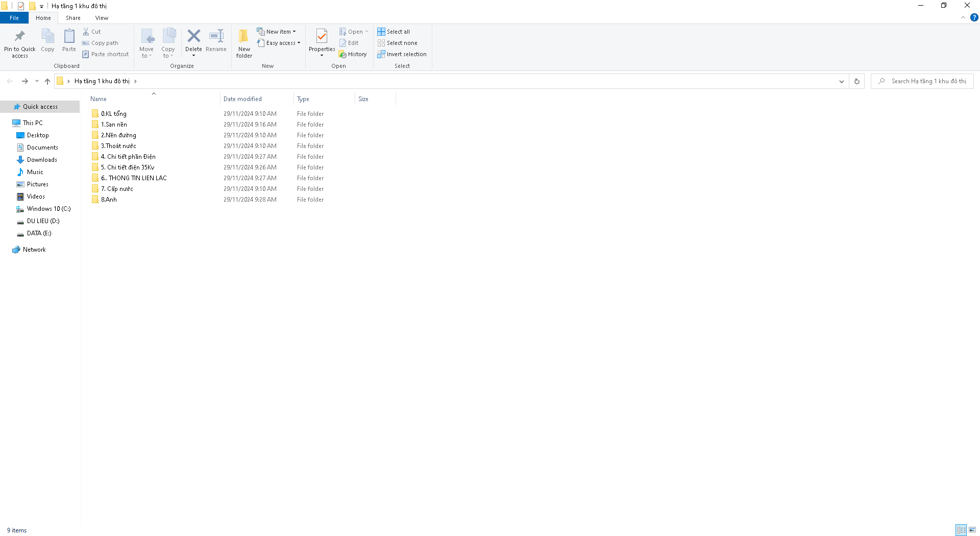The width and height of the screenshot is (980, 536).
Task: Open recent locations dropdown arrow
Action: [37, 81]
